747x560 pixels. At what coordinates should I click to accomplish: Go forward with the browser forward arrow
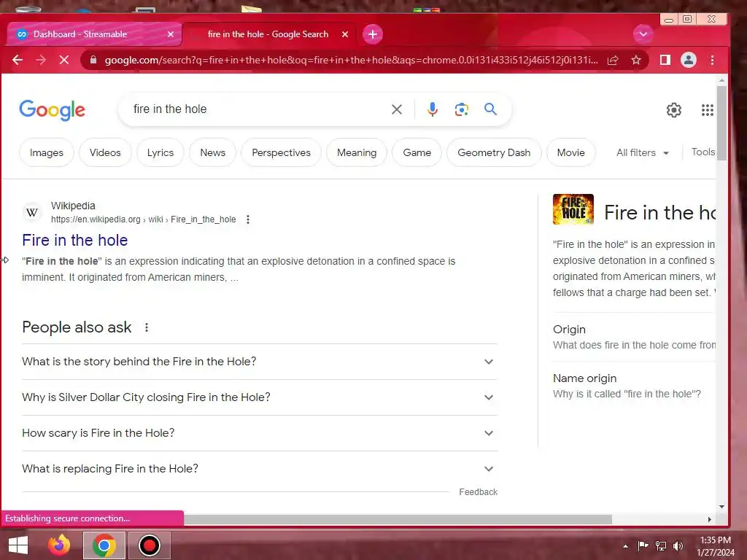click(x=41, y=60)
